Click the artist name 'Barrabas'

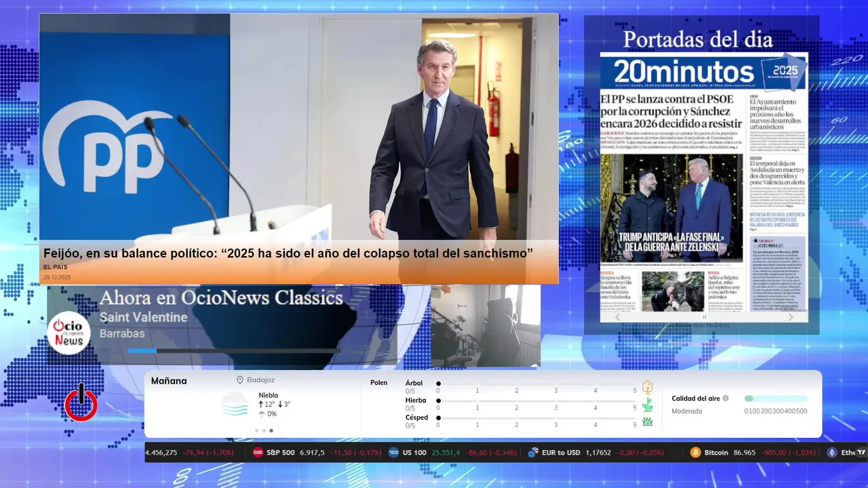point(121,333)
